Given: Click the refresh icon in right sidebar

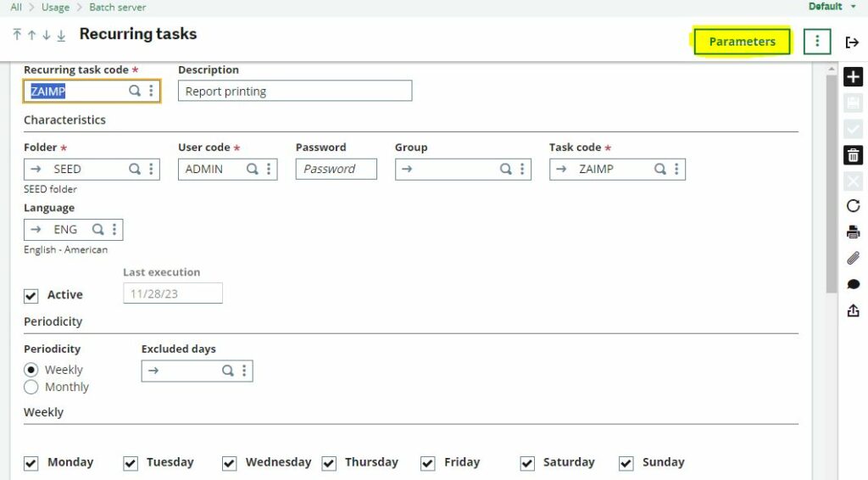Looking at the screenshot, I should (x=853, y=206).
